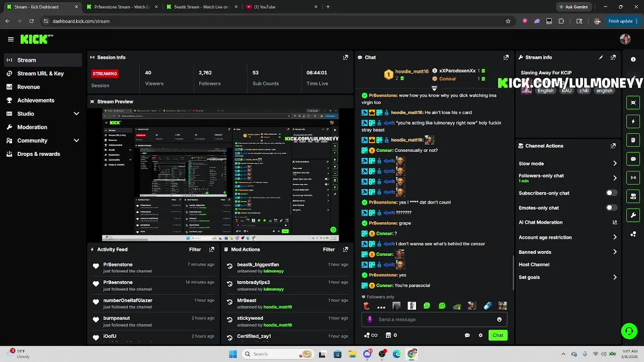Click Filter in Activity Feed
The height and width of the screenshot is (362, 644).
tap(195, 249)
